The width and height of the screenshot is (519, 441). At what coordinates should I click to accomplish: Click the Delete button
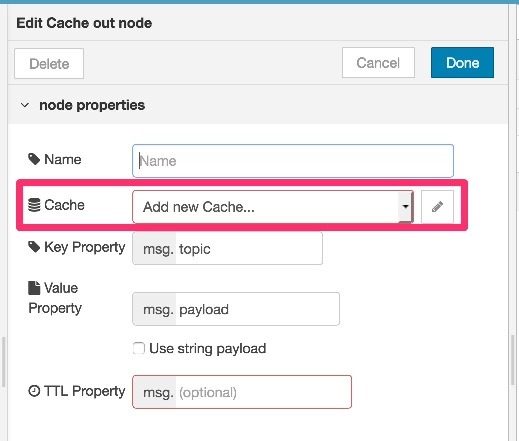tap(49, 64)
